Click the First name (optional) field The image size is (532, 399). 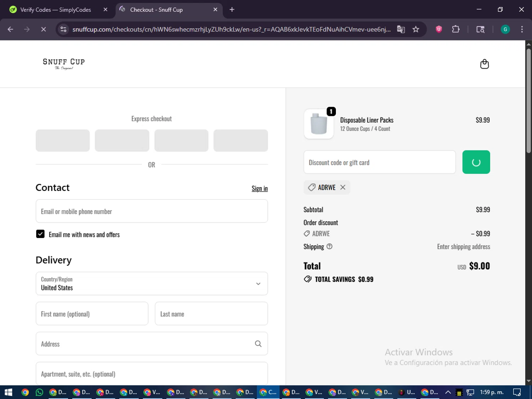[x=92, y=314]
